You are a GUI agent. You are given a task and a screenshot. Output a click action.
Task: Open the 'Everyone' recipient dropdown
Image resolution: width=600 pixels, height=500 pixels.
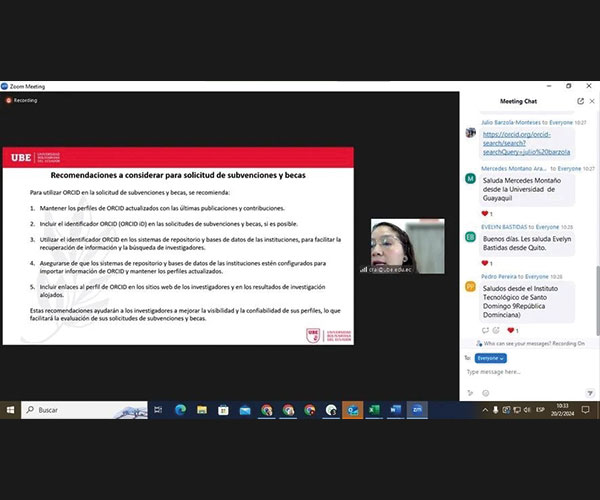coord(491,358)
